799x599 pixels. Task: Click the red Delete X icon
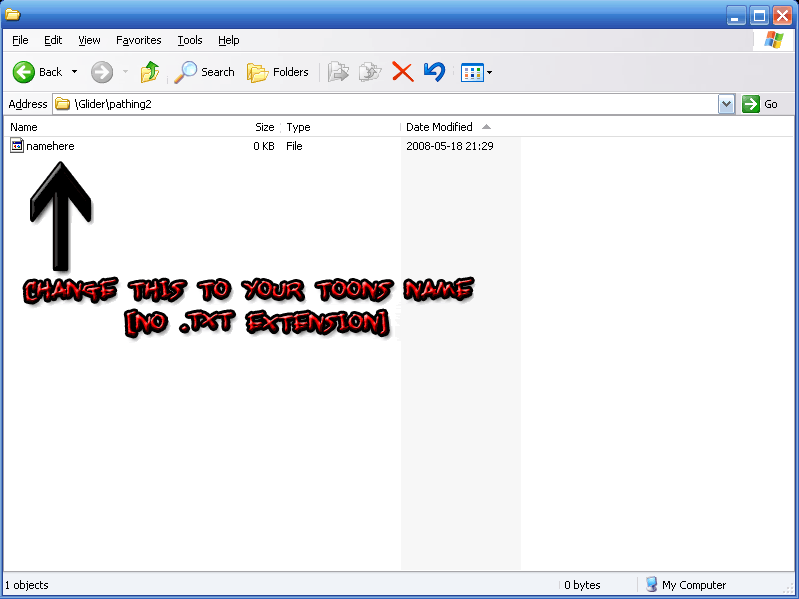pyautogui.click(x=403, y=72)
